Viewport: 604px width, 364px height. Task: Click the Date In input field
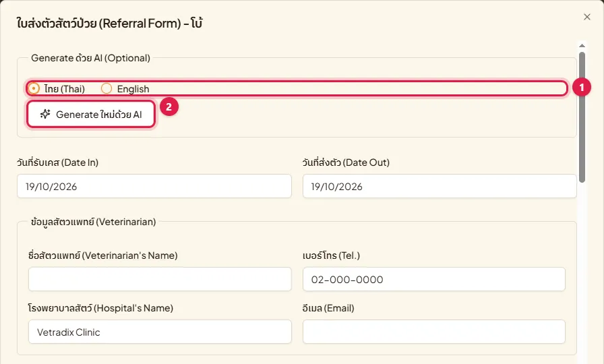click(154, 187)
